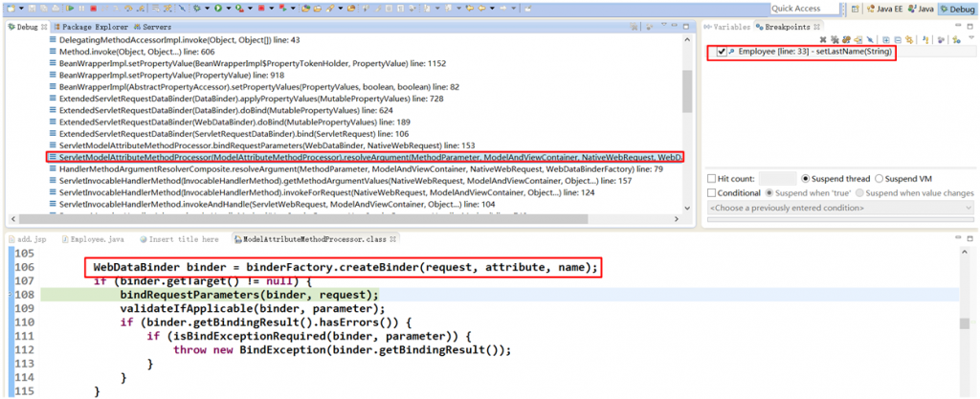Select ServletInvocableHandlerMethod.invokeAndHandle line 104 frame
Screen dimensions: 980x399
272,204
